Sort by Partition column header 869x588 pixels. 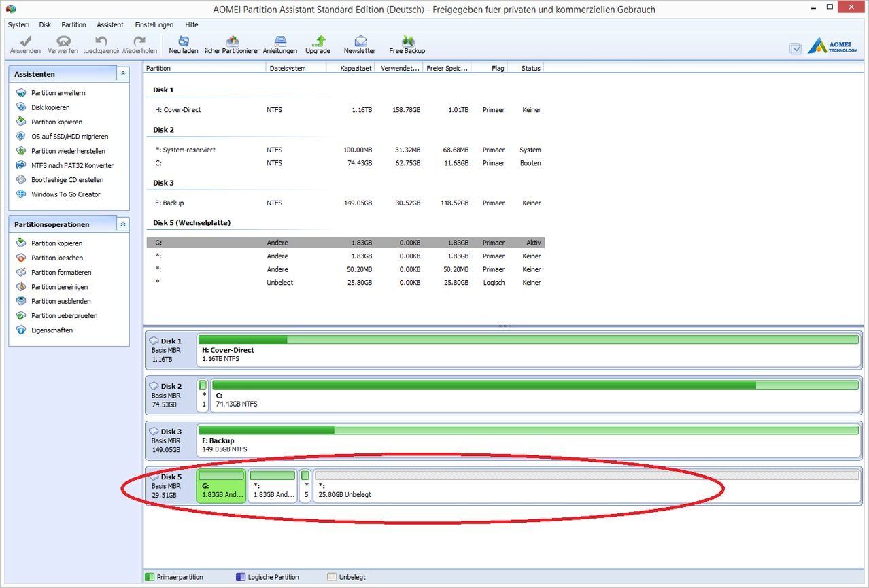(205, 68)
